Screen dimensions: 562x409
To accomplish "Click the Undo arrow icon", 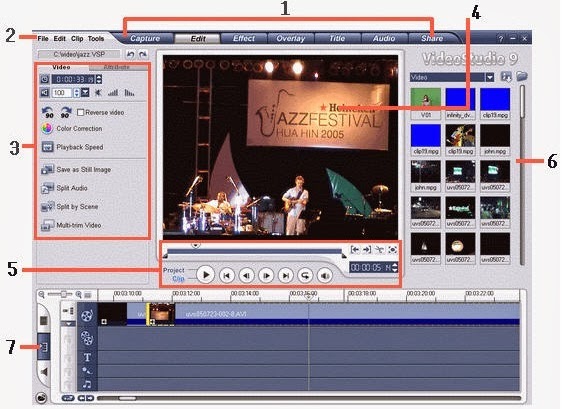I will click(130, 54).
